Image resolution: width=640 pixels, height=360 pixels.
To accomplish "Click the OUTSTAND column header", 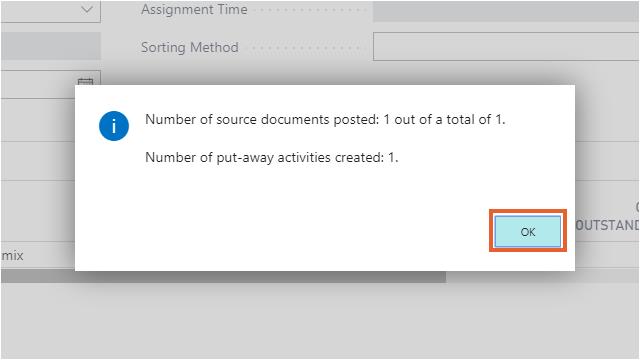I will click(607, 225).
